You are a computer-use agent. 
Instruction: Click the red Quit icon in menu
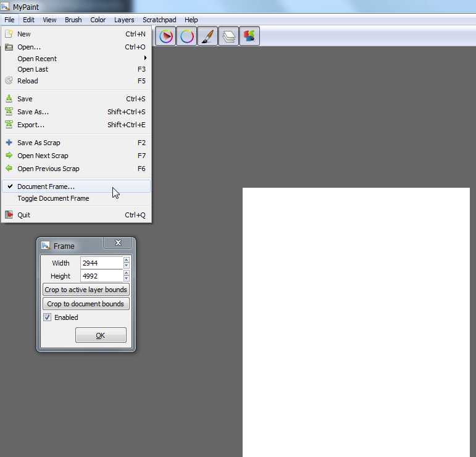(x=9, y=215)
